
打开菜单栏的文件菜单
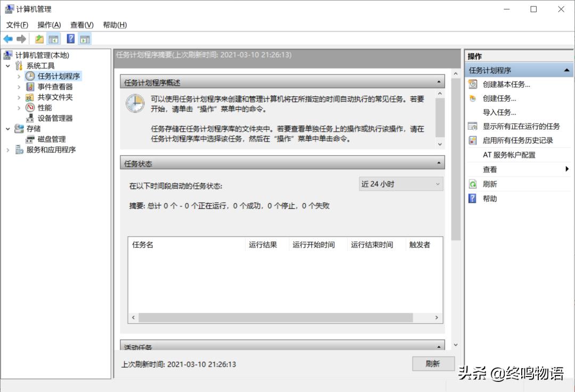point(18,24)
